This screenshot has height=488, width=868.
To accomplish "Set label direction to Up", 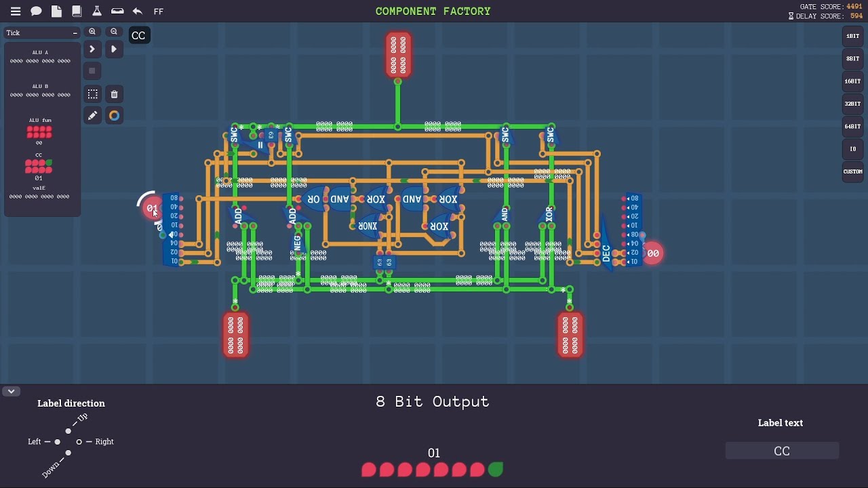I will (x=68, y=431).
